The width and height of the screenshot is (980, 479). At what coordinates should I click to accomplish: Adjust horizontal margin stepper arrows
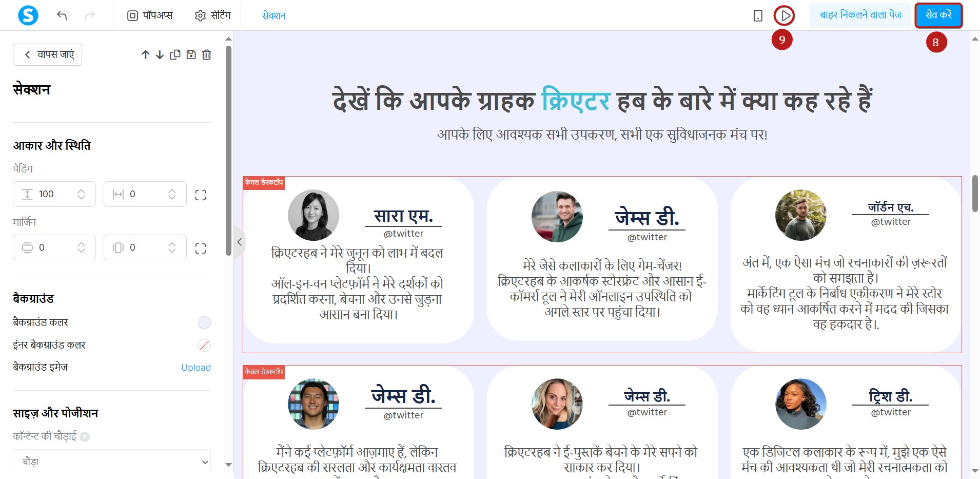pyautogui.click(x=172, y=247)
